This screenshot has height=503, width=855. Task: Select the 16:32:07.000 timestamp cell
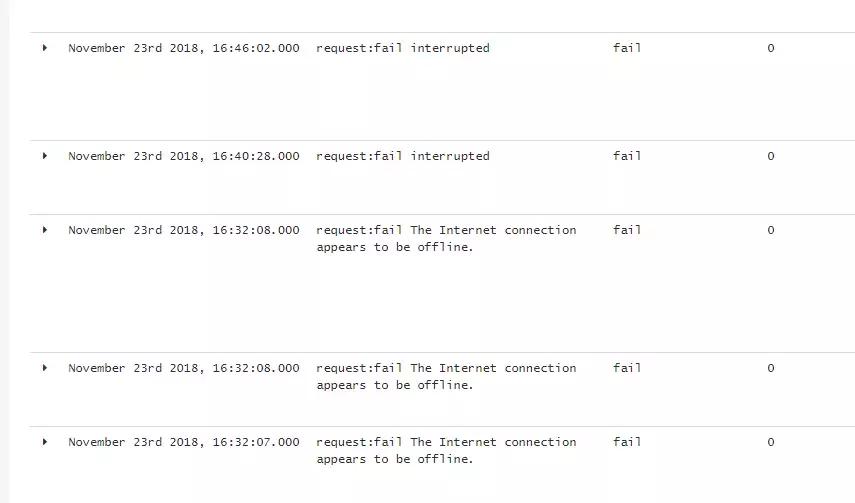pos(183,442)
